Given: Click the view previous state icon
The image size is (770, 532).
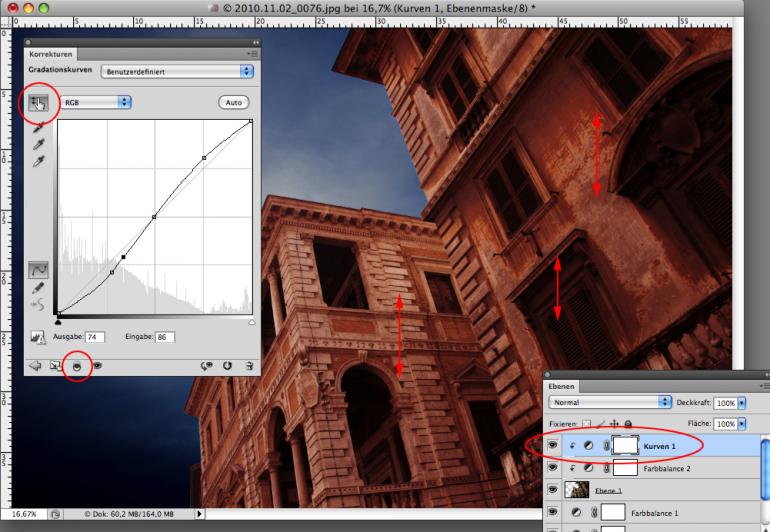Looking at the screenshot, I should click(207, 366).
